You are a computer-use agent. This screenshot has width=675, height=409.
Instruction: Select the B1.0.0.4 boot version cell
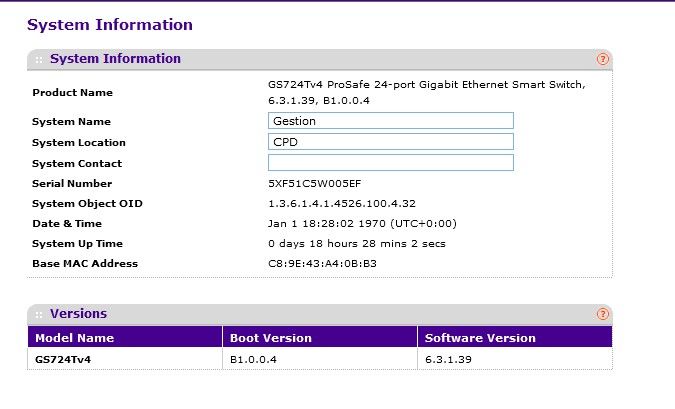click(252, 358)
